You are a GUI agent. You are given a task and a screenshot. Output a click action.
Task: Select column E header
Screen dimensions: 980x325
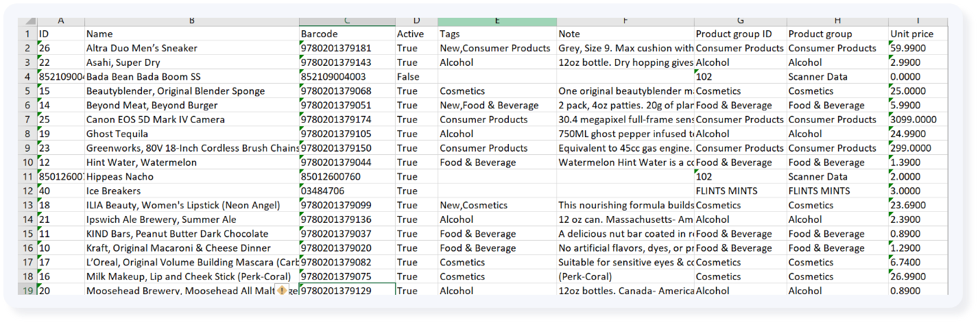pos(497,22)
